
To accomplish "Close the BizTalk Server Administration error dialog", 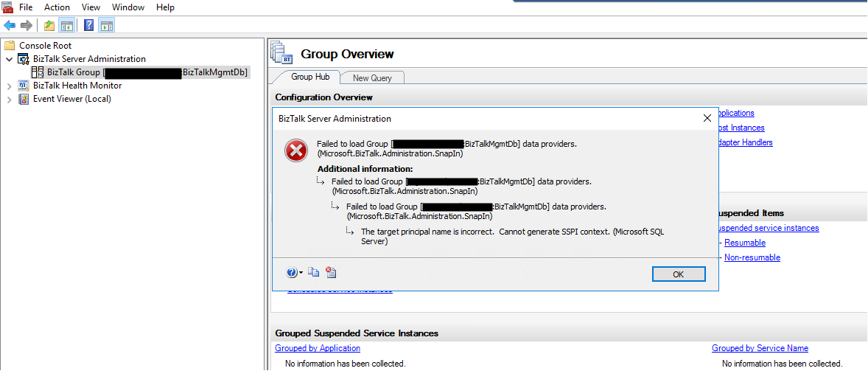I will (707, 118).
